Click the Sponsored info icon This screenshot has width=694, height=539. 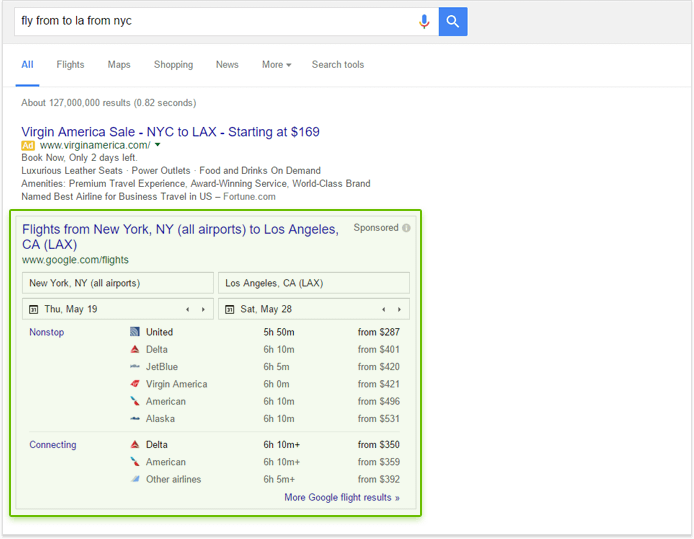406,228
